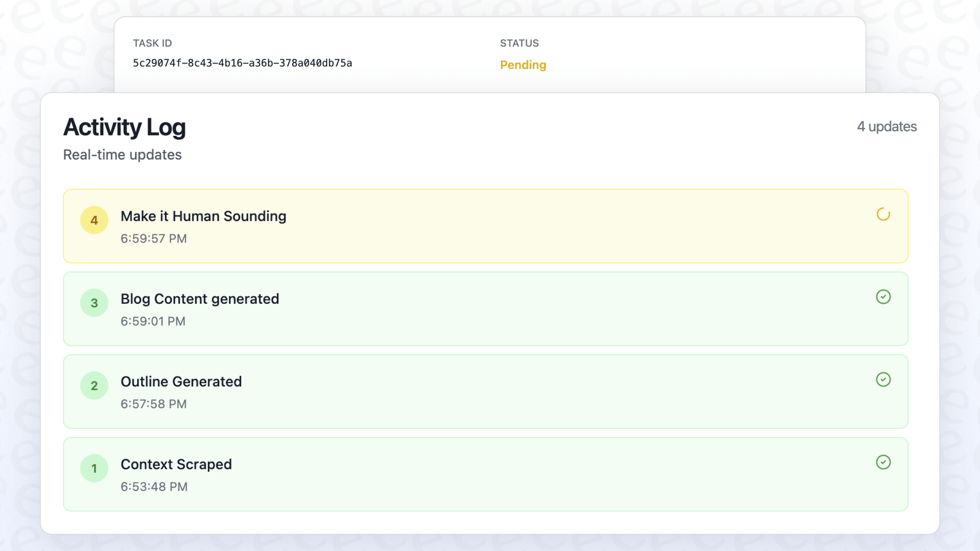Image resolution: width=980 pixels, height=551 pixels.
Task: Click the green number 1 step badge
Action: pyautogui.click(x=94, y=469)
